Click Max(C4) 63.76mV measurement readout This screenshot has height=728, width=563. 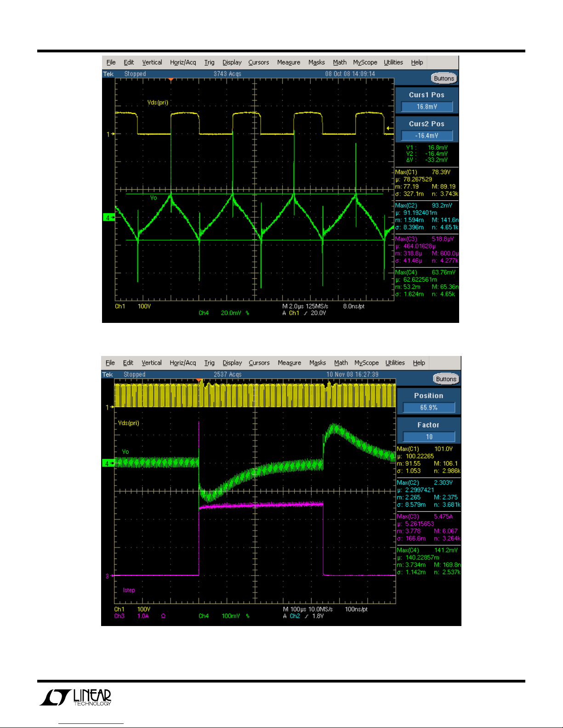coord(425,272)
